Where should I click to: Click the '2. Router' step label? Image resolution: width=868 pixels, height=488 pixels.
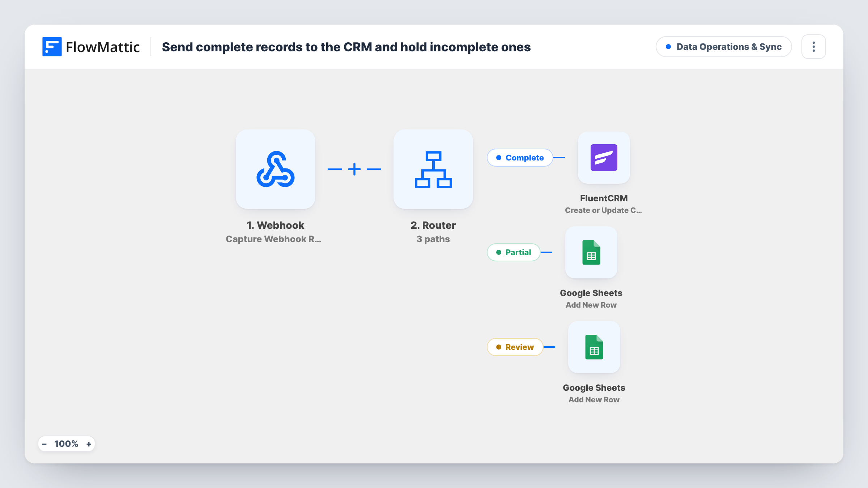click(433, 225)
